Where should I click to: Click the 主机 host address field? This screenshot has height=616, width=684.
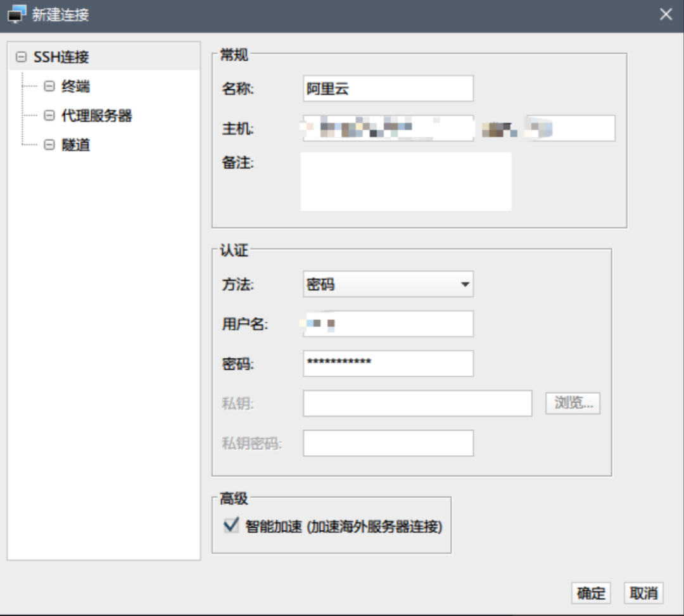click(x=388, y=128)
